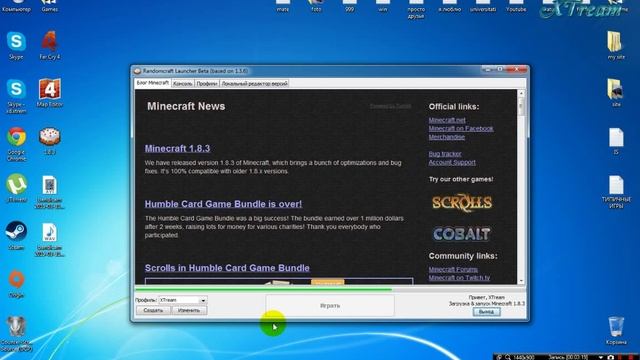Visit Minecraft on Twitch.tv link
640x360 pixels.
click(459, 278)
